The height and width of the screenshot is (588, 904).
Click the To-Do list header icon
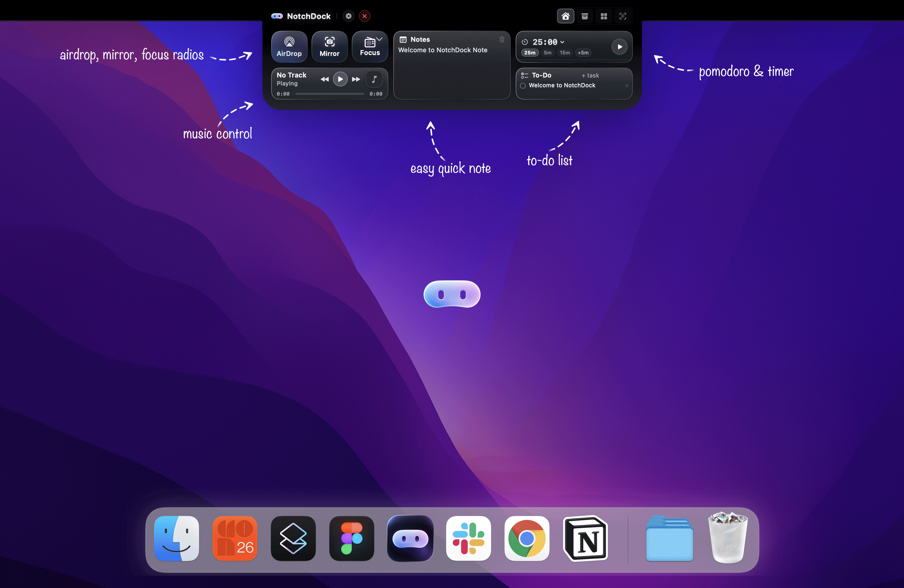[x=524, y=75]
